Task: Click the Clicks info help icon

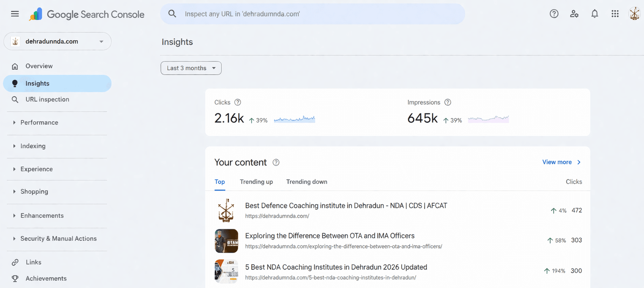Action: (x=237, y=102)
